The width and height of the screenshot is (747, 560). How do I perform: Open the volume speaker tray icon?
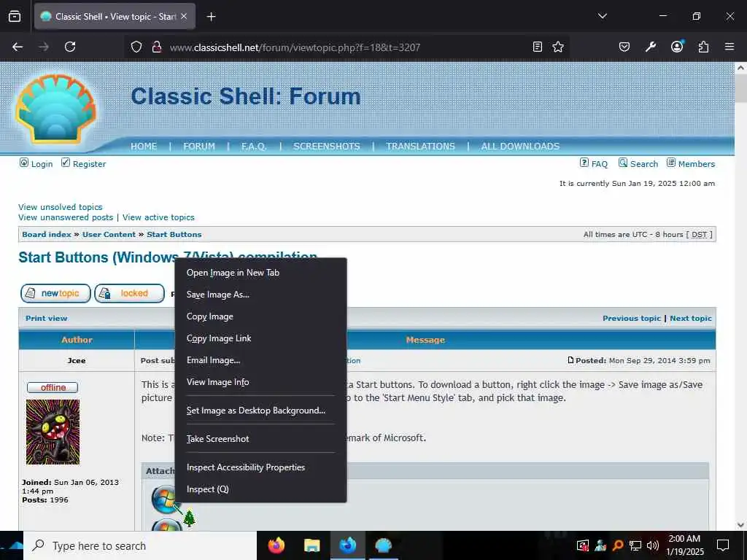pyautogui.click(x=652, y=545)
